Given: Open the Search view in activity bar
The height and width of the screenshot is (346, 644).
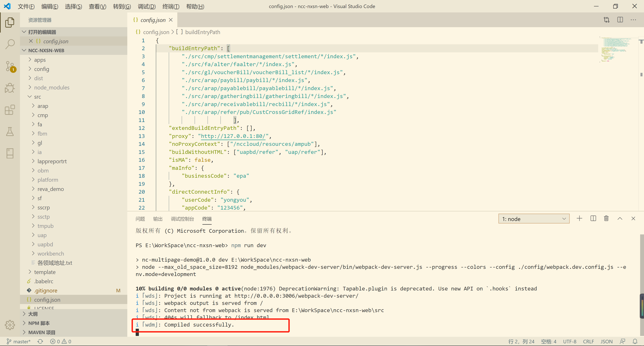Looking at the screenshot, I should point(10,44).
